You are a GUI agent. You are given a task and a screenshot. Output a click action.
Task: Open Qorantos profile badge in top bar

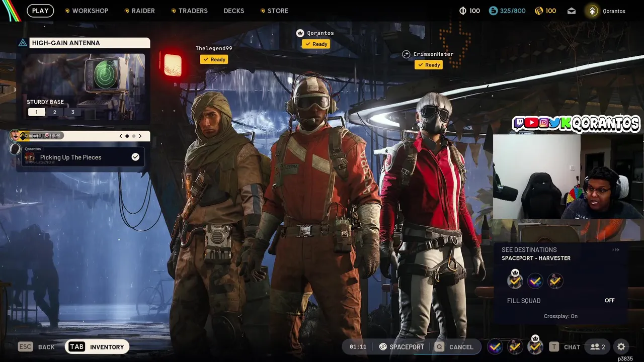coord(593,11)
